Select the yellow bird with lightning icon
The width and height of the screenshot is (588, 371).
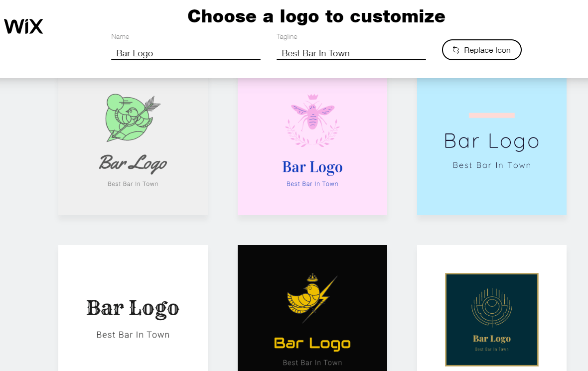tap(312, 298)
